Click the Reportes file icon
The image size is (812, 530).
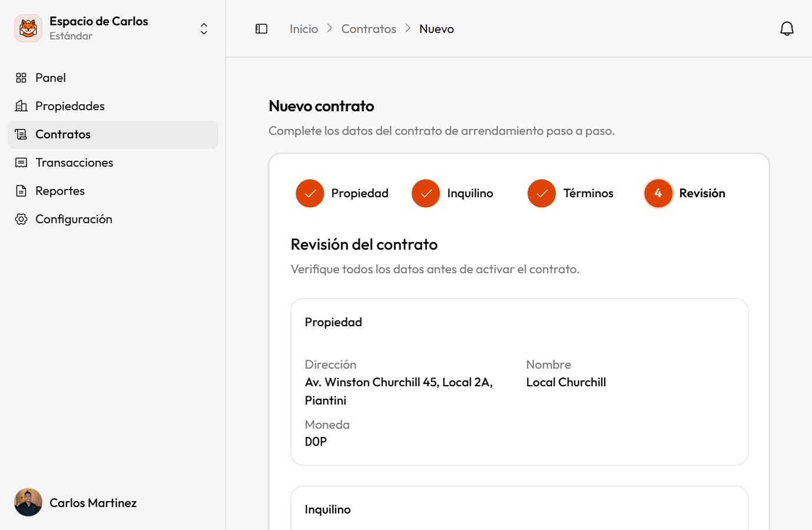tap(21, 191)
